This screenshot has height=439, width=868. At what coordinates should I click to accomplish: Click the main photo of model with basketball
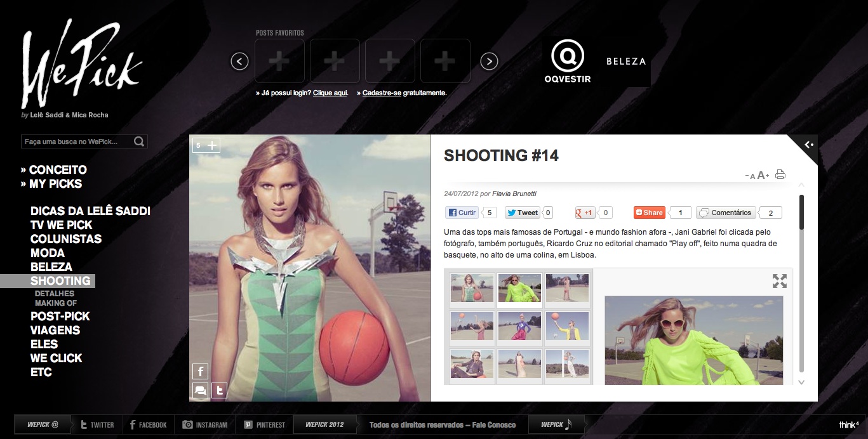(x=310, y=268)
